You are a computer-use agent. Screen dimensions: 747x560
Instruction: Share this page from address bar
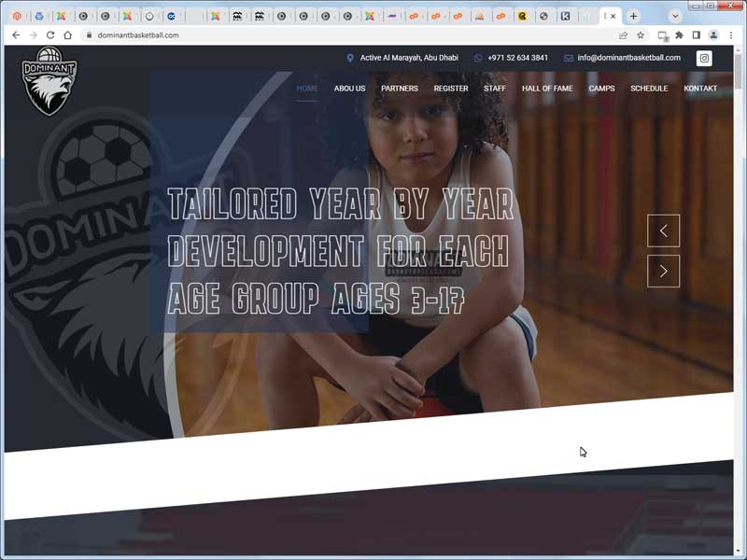coord(623,35)
